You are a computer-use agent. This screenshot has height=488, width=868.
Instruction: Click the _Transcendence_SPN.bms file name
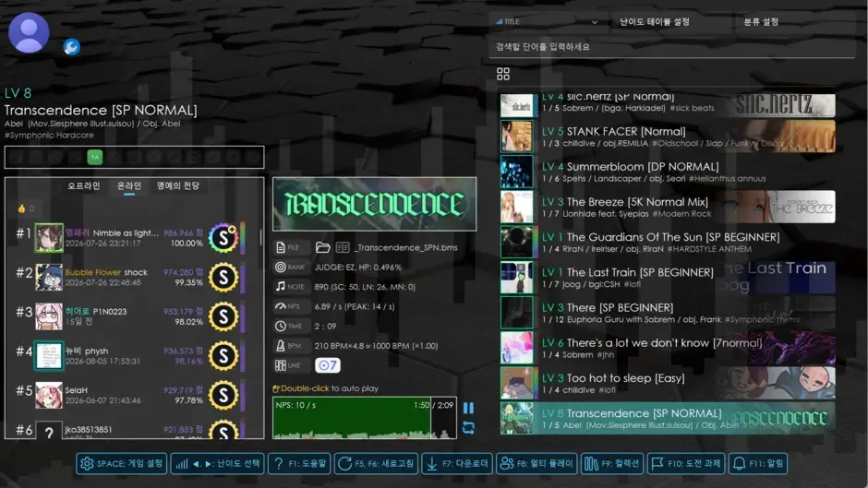(x=405, y=247)
